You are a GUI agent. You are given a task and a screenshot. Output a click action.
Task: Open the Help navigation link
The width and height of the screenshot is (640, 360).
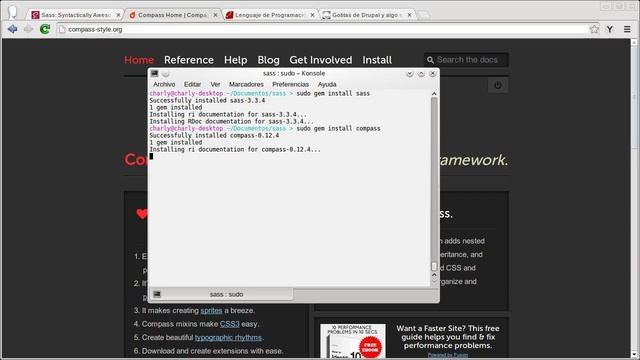click(x=236, y=60)
